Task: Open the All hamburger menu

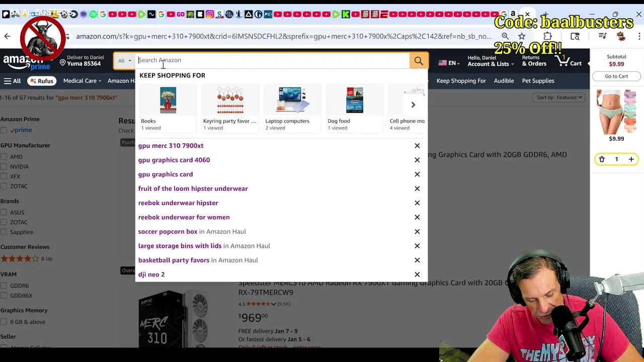Action: [x=12, y=81]
